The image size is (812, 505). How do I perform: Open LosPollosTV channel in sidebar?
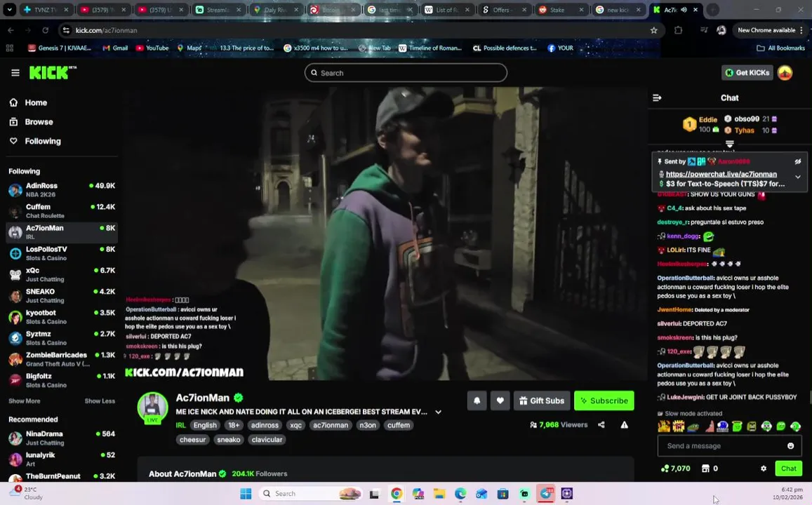click(62, 253)
